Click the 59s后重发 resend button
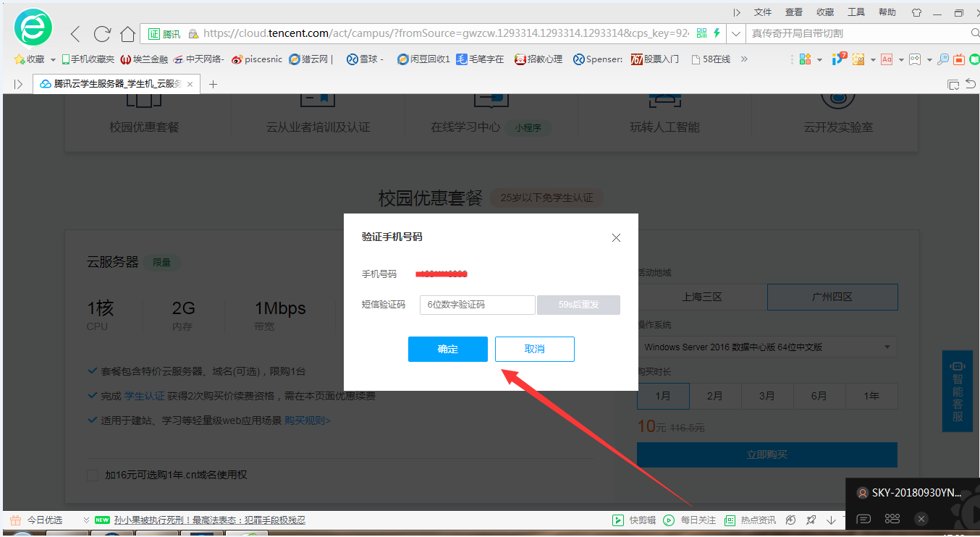The width and height of the screenshot is (980, 537). 578,305
